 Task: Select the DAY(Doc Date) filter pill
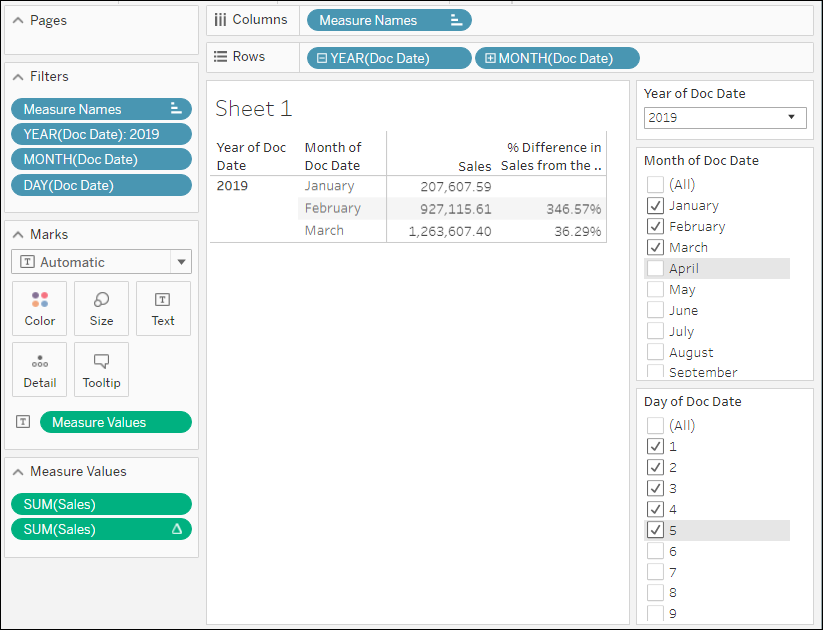[x=100, y=185]
